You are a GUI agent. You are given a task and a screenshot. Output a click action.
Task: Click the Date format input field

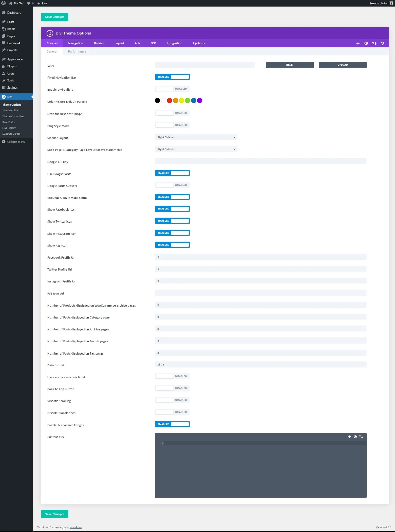tap(261, 365)
